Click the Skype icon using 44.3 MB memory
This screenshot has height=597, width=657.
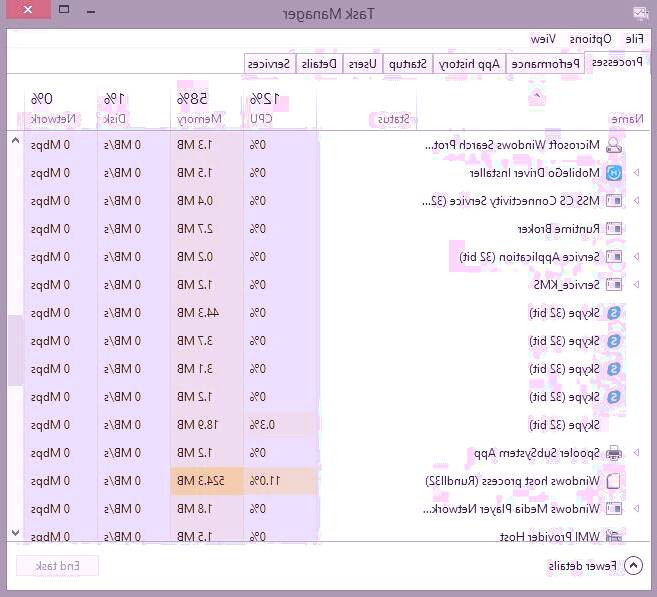(614, 313)
